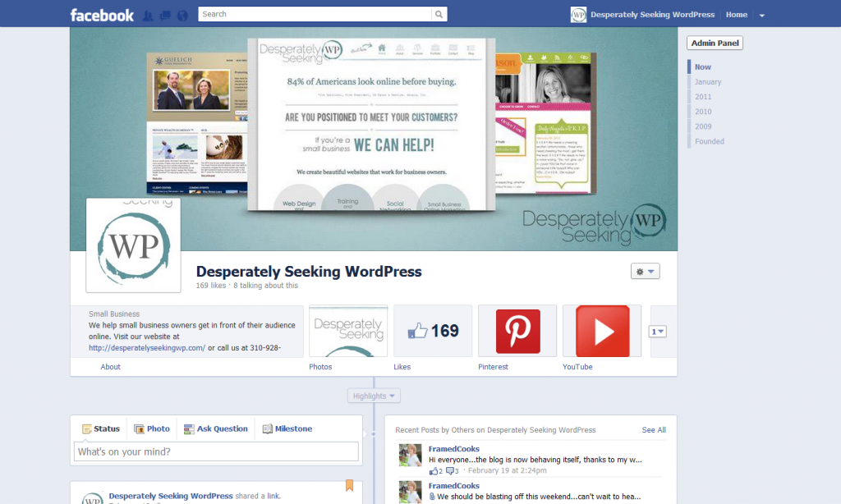Click '8 talking about this' text
Viewport: 841px width, 504px height.
click(x=265, y=286)
